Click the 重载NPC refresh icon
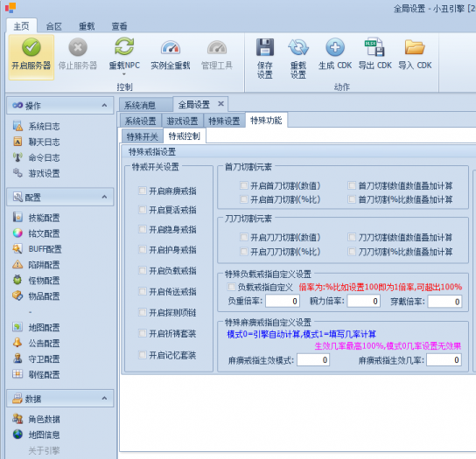Viewport: 476px width, 459px height. click(124, 46)
